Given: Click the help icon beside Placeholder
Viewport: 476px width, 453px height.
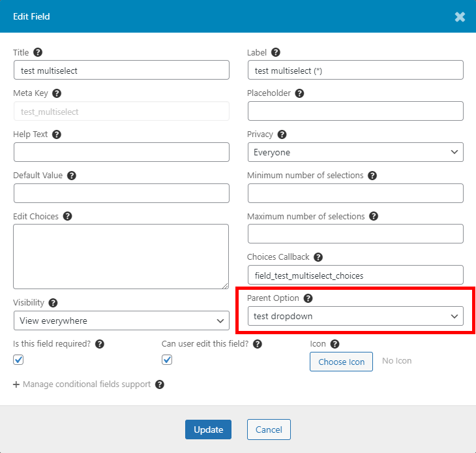Looking at the screenshot, I should (299, 93).
